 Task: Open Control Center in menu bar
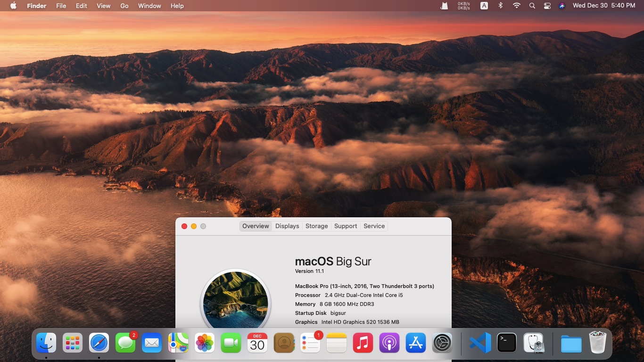coord(547,6)
